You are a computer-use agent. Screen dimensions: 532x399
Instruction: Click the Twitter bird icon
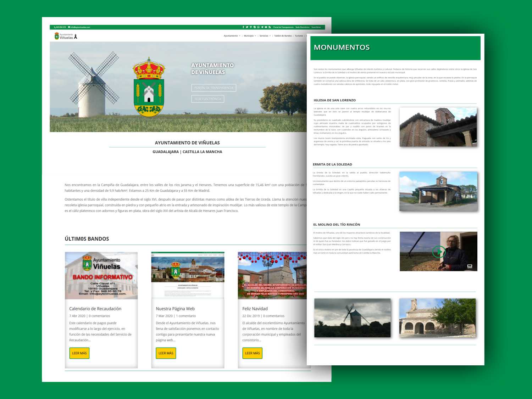pos(247,27)
